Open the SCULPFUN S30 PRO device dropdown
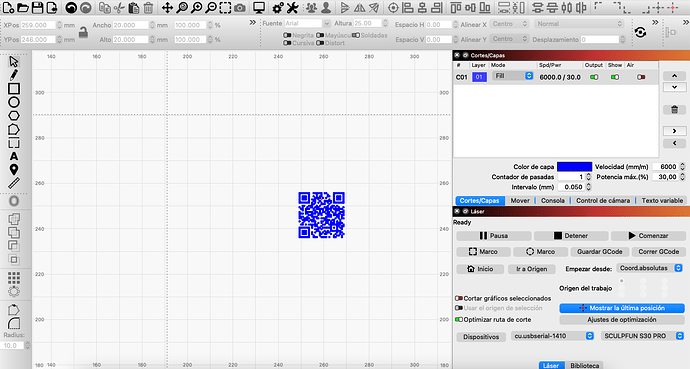Screen dimensions: 690x369 643,336
